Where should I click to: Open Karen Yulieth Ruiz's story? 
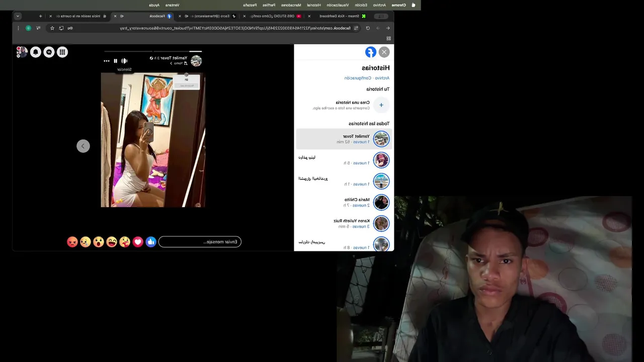(344, 223)
